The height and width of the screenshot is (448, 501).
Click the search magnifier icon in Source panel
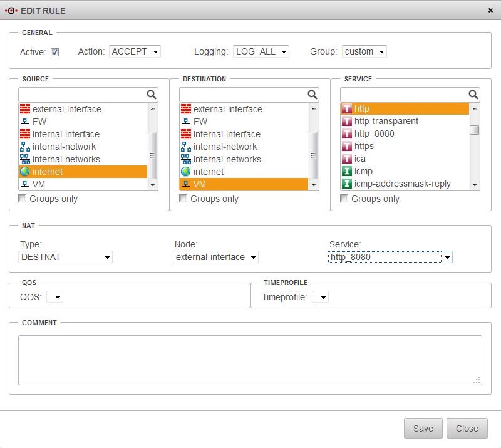[x=152, y=95]
